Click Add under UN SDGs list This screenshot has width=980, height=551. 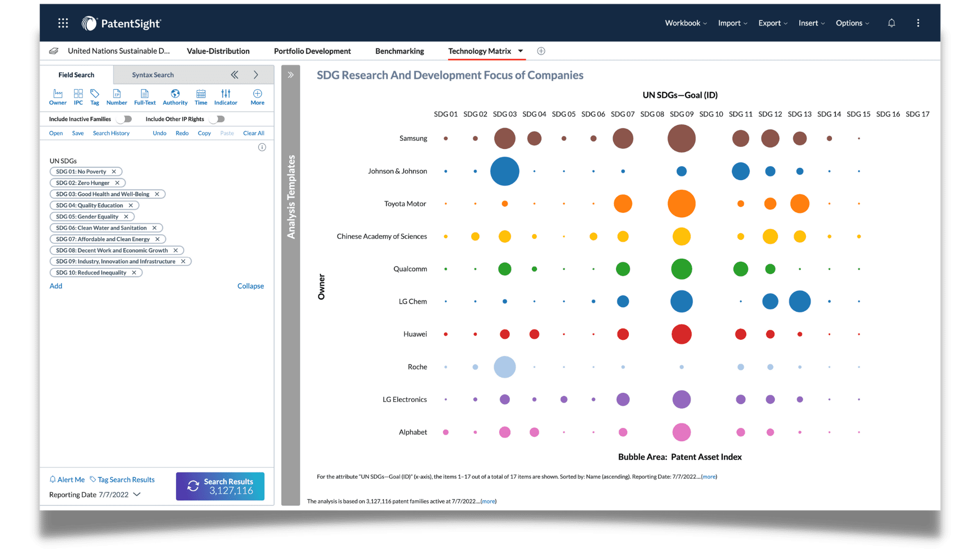tap(56, 286)
